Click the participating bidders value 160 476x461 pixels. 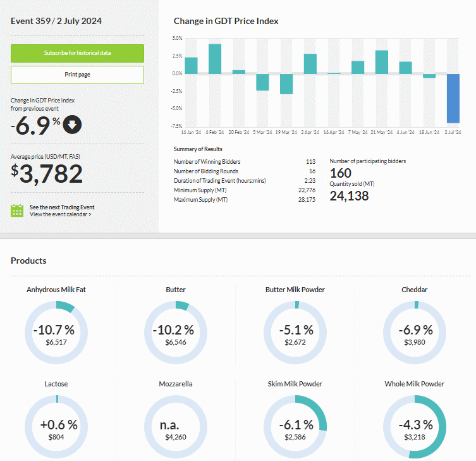[x=341, y=173]
